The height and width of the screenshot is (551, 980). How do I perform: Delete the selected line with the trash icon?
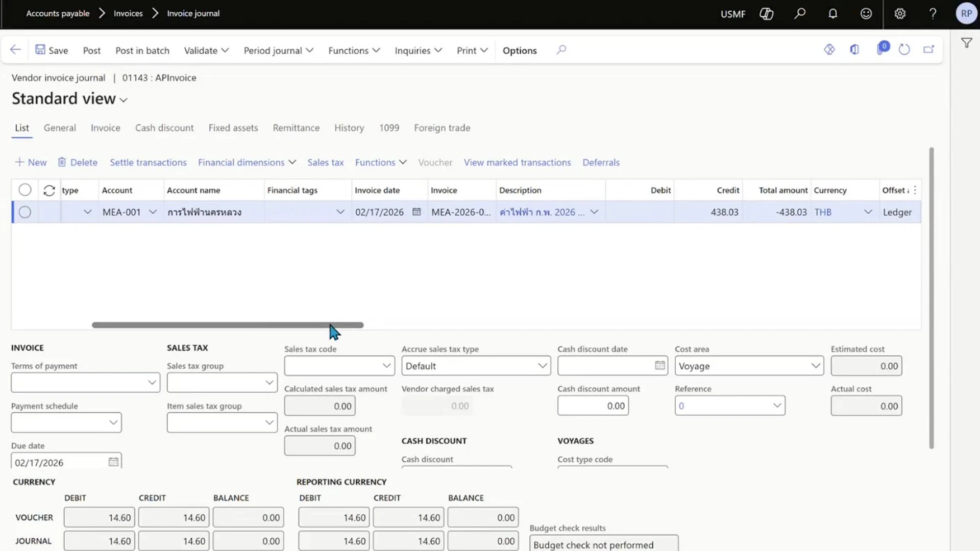click(77, 162)
